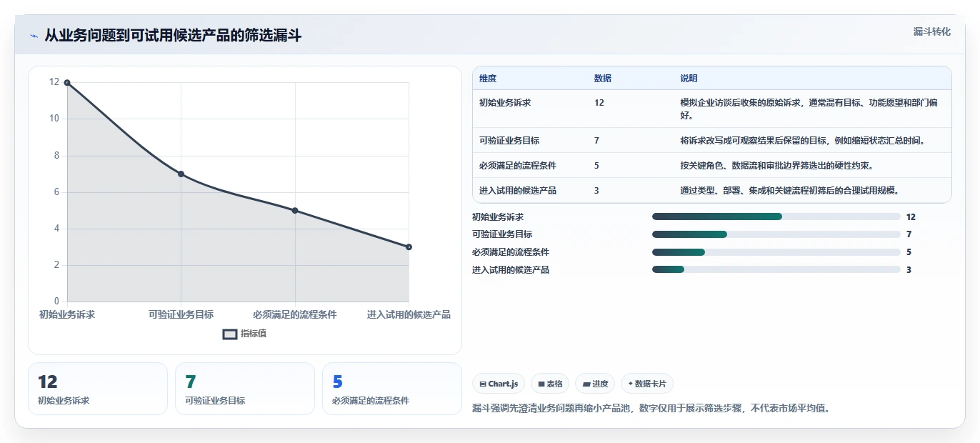The height and width of the screenshot is (443, 980).
Task: Click the description starting 将诉求改写成可观察结果
Action: (803, 141)
